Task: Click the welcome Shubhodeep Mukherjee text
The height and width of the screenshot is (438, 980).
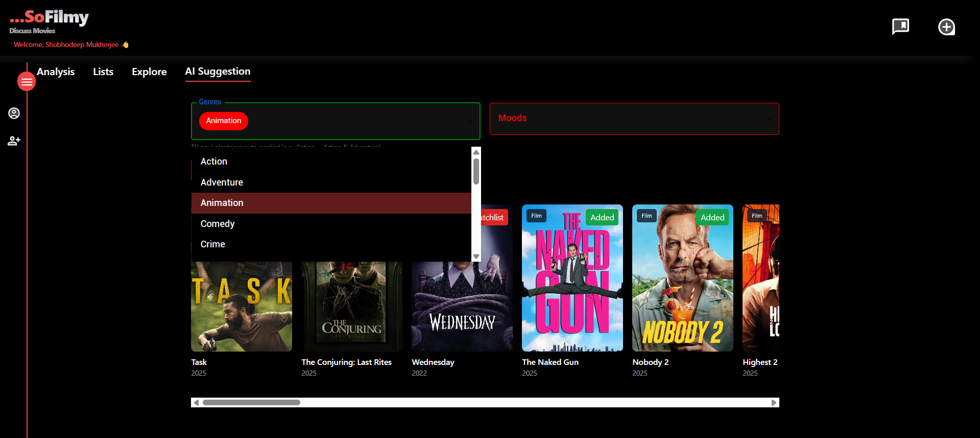Action: pyautogui.click(x=71, y=44)
